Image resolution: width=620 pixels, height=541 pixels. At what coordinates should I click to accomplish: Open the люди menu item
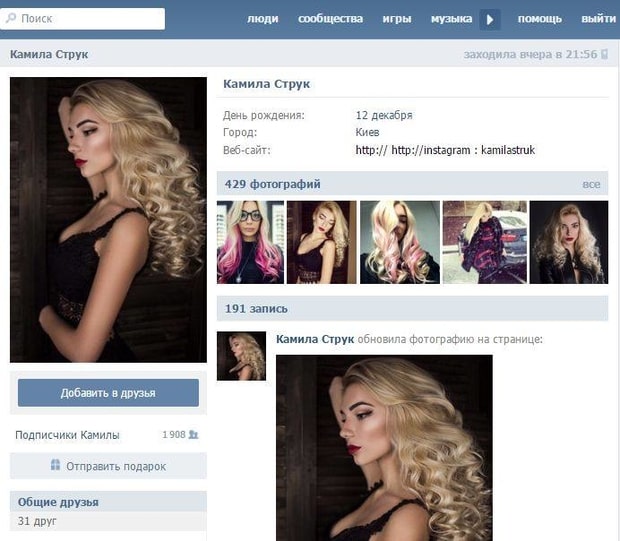tap(263, 19)
